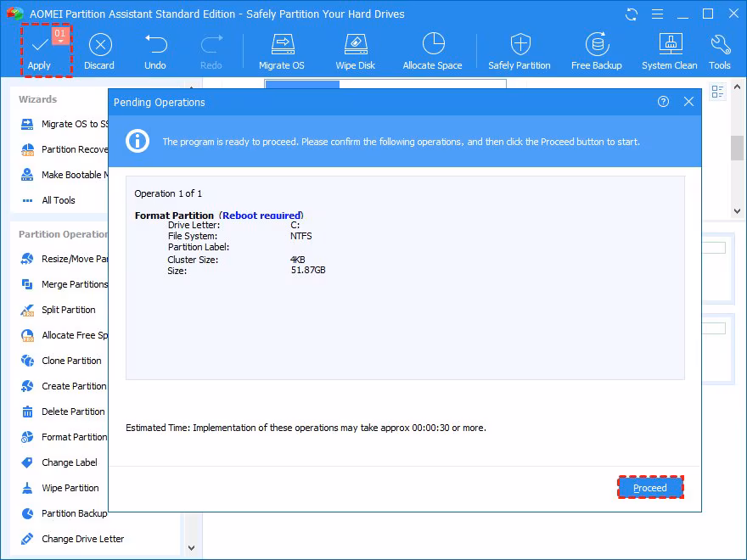Click the sidebar scroll-down arrow
747x560 pixels.
coord(192,548)
